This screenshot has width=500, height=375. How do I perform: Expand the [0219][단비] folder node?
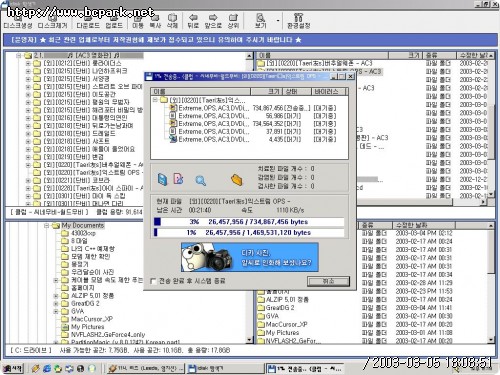click(x=28, y=157)
